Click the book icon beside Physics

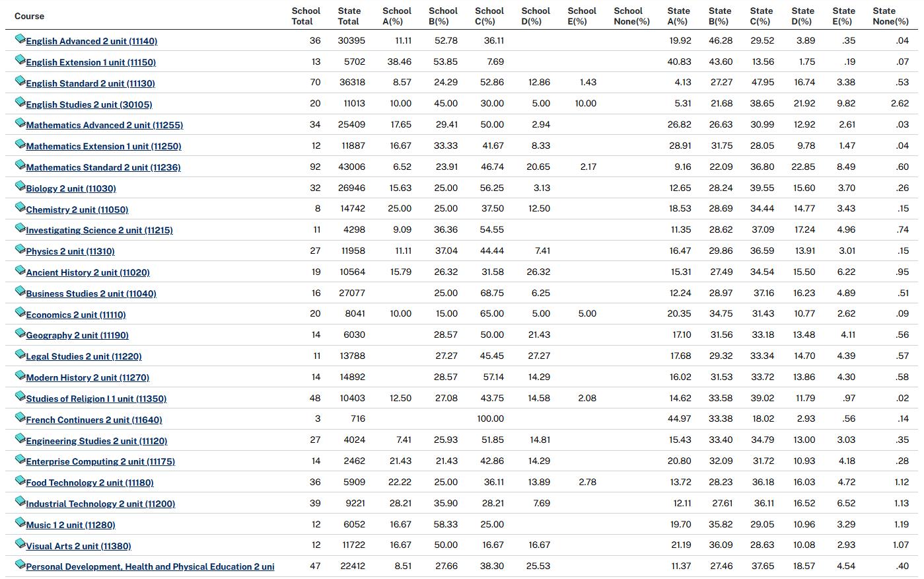(x=20, y=250)
